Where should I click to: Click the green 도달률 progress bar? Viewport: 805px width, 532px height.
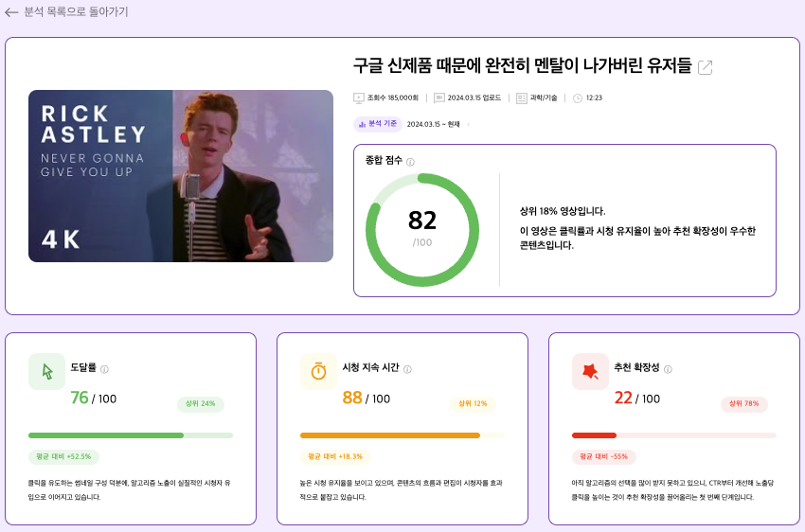131,435
